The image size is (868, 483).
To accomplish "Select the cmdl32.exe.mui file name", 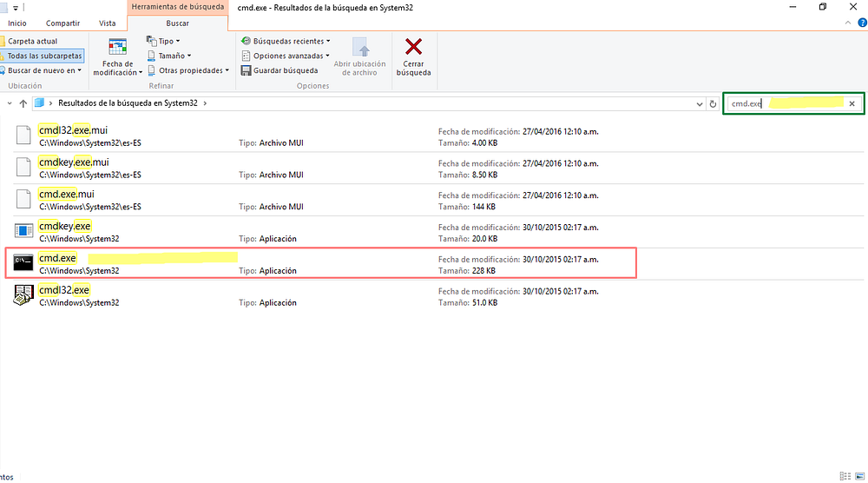I will coord(73,130).
